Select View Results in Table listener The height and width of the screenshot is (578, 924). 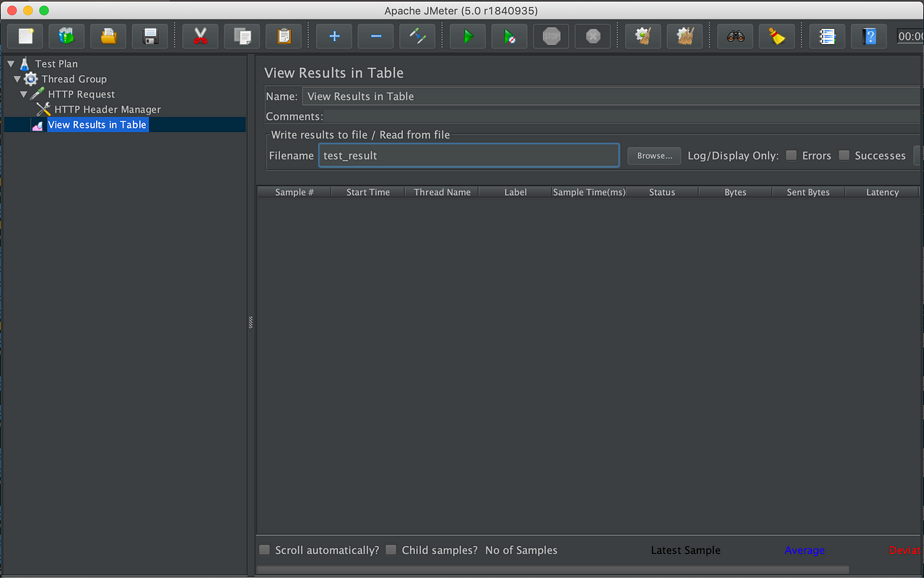pyautogui.click(x=97, y=125)
